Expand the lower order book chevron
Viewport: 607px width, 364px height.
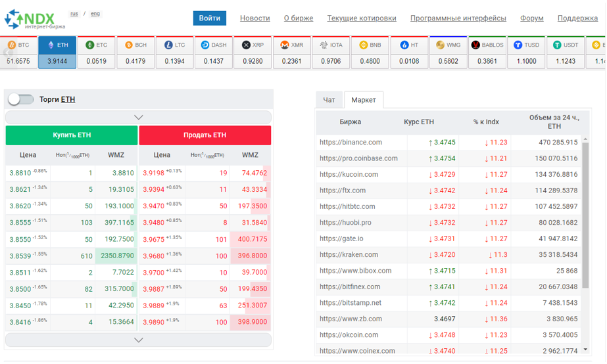pos(138,340)
